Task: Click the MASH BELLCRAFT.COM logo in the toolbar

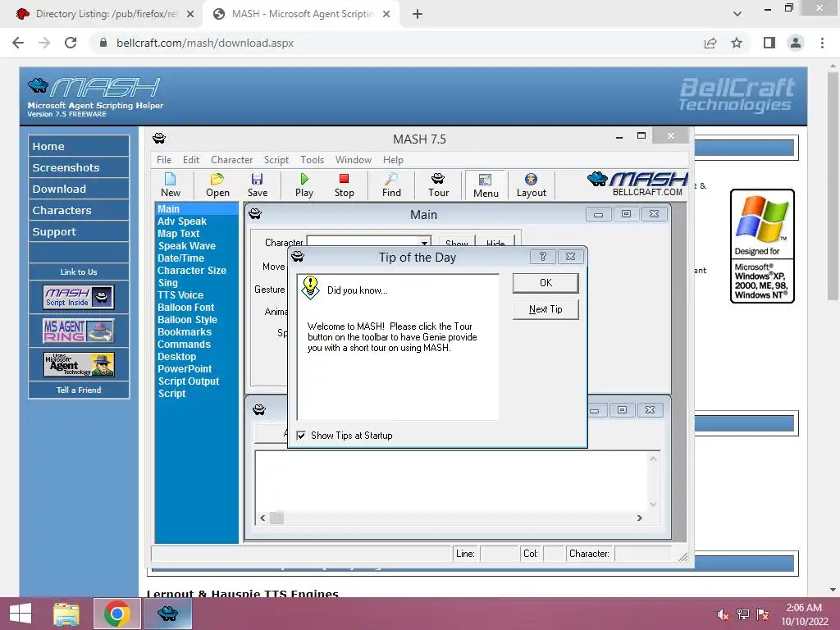Action: point(637,184)
